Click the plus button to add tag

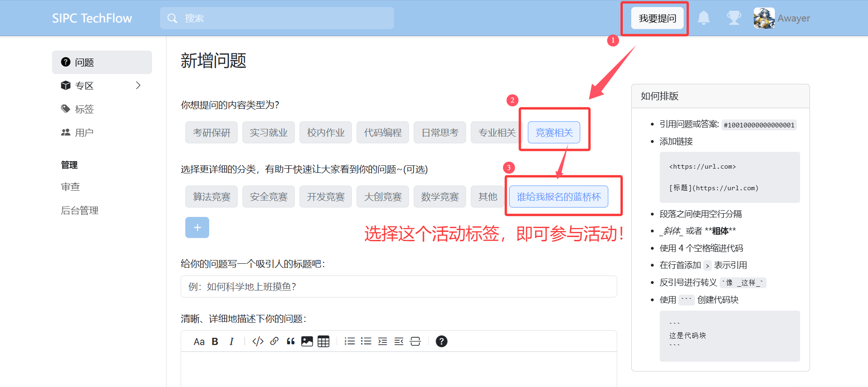click(197, 227)
